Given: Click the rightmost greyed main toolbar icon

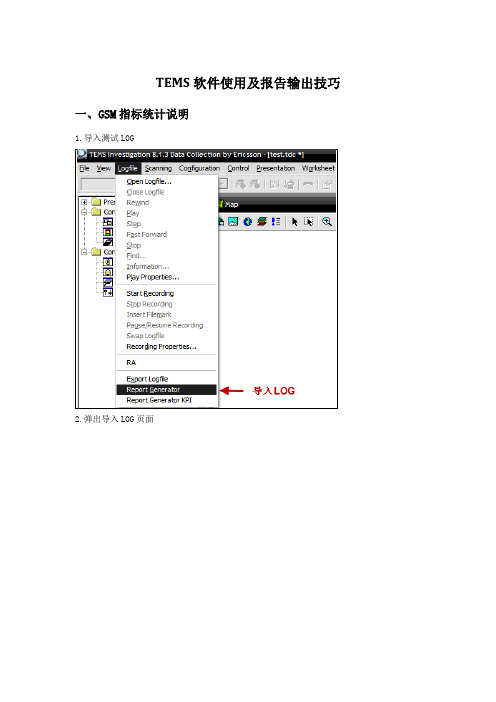Looking at the screenshot, I should click(327, 184).
